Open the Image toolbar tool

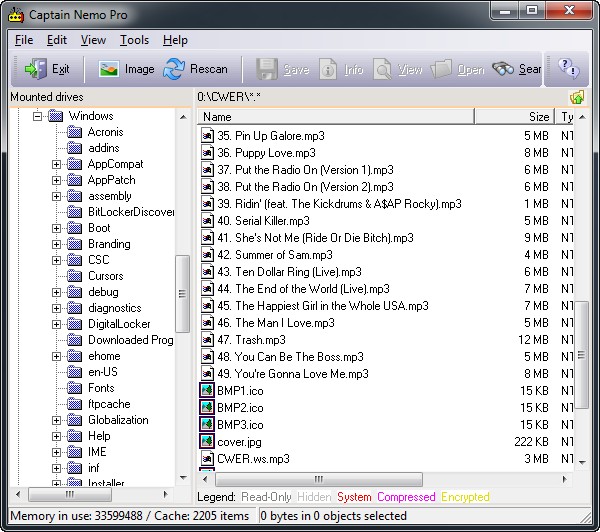109,69
